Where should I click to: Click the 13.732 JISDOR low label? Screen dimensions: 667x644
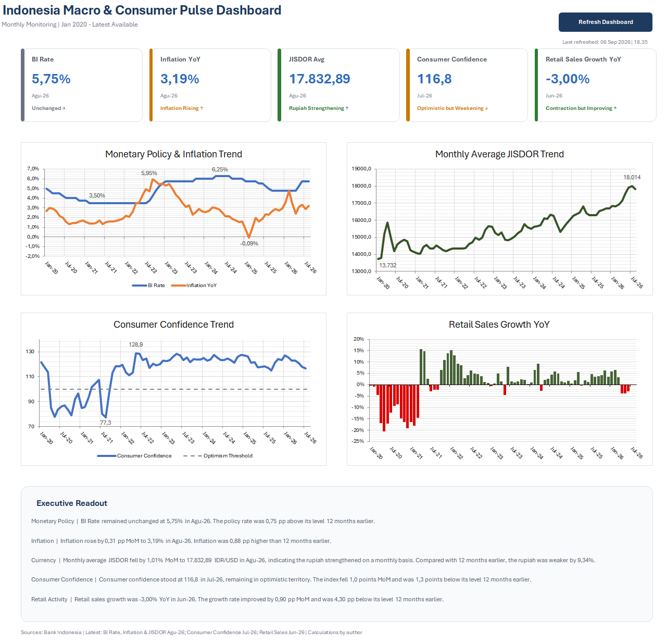[388, 265]
